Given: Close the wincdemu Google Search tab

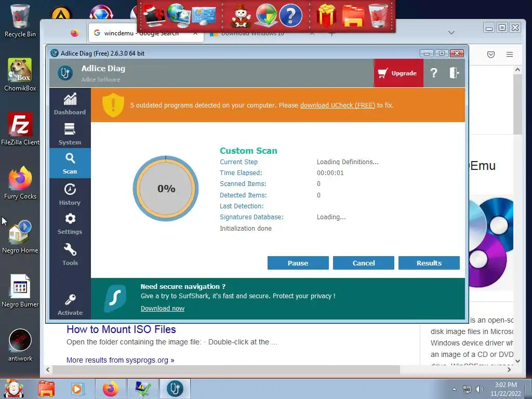Looking at the screenshot, I should pos(195,33).
